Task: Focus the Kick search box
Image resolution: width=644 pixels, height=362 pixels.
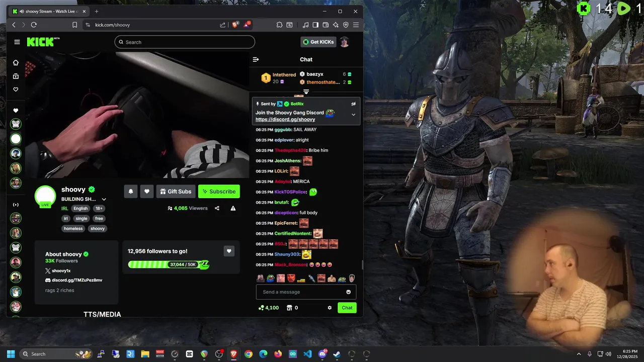Action: (x=185, y=42)
